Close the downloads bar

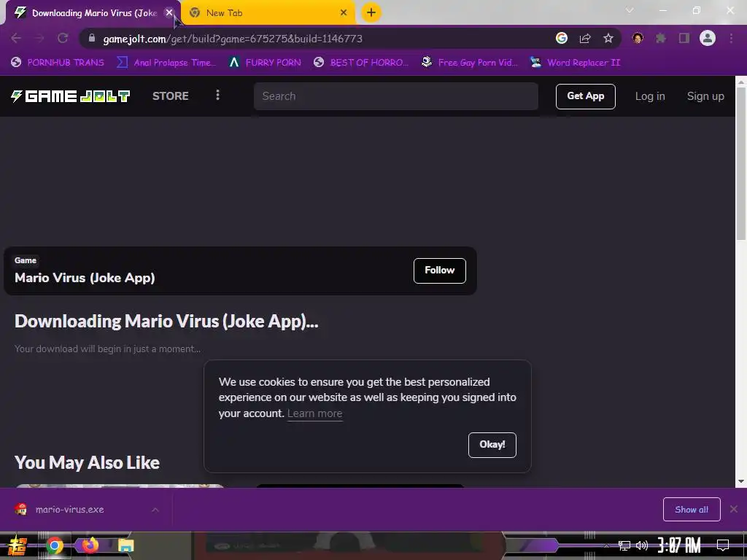734,510
